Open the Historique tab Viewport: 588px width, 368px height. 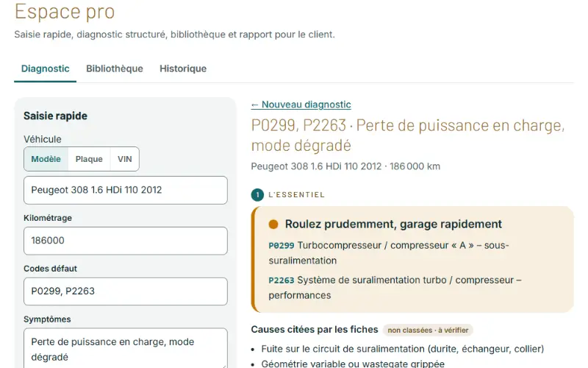pyautogui.click(x=183, y=68)
